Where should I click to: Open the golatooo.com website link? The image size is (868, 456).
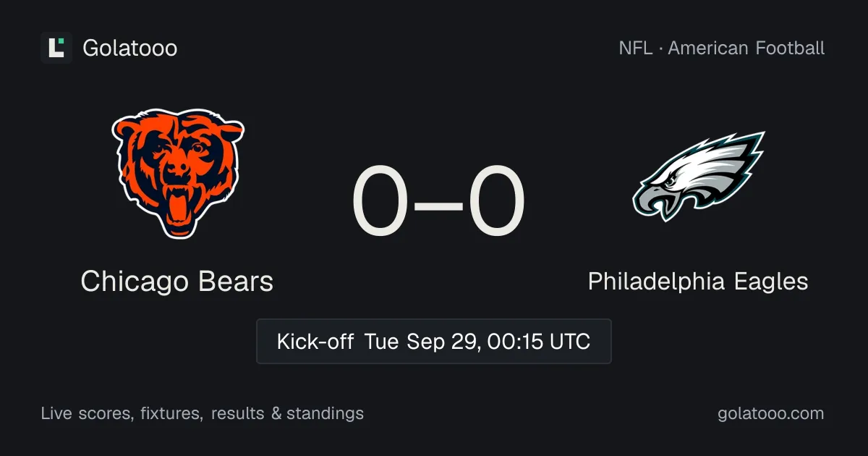pyautogui.click(x=771, y=413)
